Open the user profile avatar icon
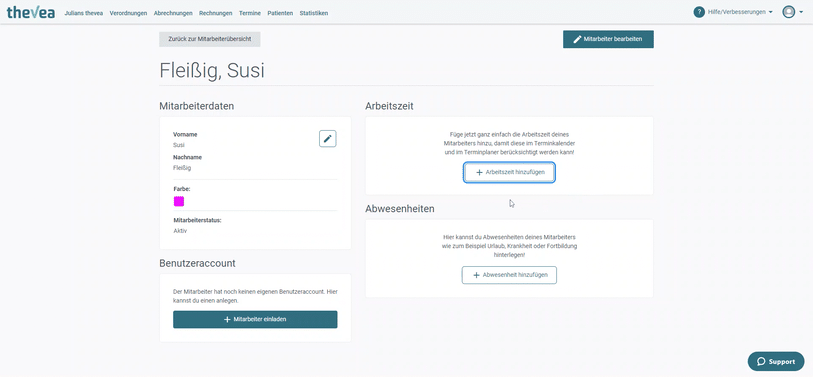This screenshot has height=377, width=813. pos(789,12)
